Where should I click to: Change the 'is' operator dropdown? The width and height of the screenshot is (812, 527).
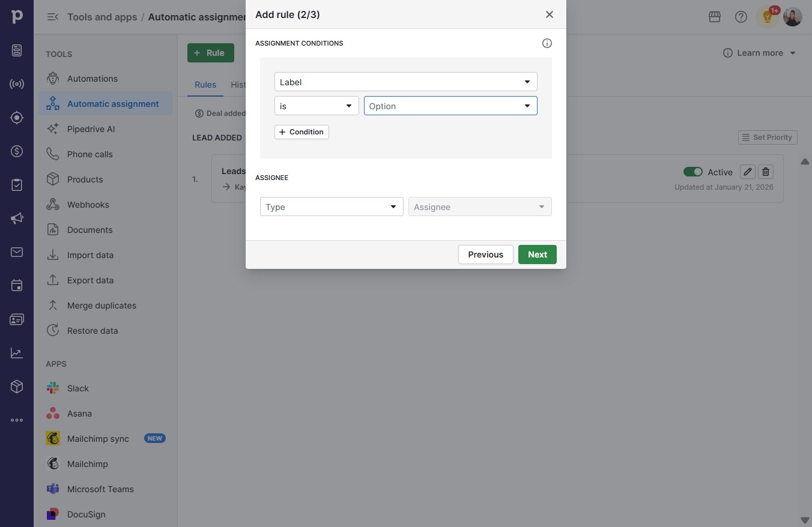click(317, 106)
